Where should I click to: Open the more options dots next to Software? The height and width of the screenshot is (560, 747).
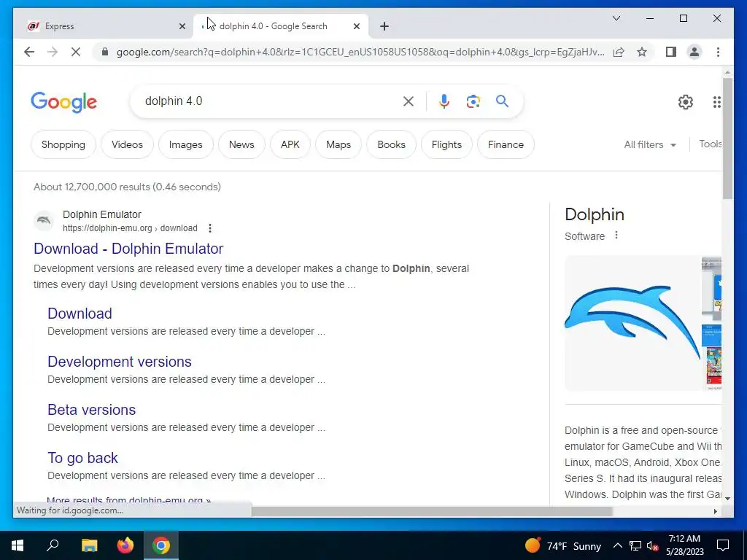(x=616, y=236)
